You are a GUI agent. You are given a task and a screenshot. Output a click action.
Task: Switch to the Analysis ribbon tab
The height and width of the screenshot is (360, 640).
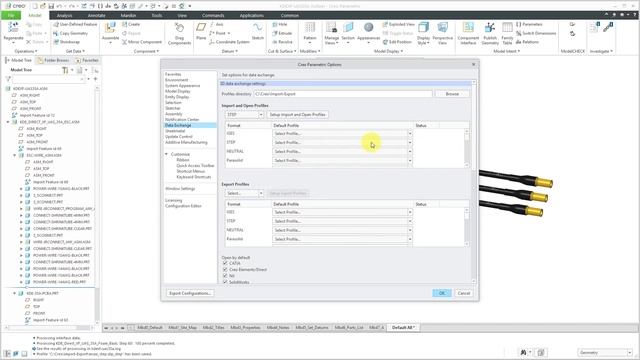(64, 16)
